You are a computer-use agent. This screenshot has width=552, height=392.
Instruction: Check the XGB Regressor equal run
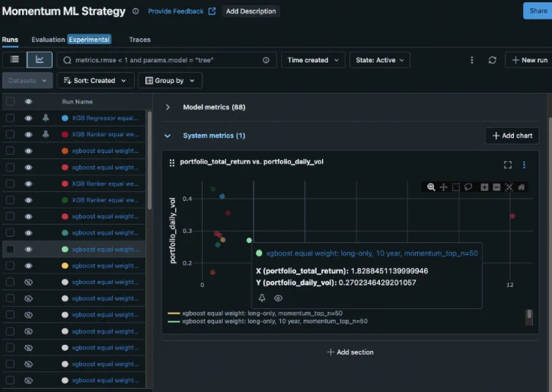point(10,118)
